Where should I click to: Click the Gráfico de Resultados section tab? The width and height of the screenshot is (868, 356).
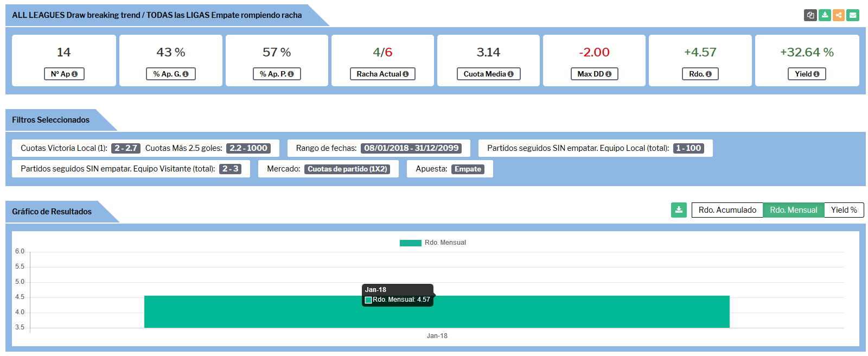(x=52, y=212)
